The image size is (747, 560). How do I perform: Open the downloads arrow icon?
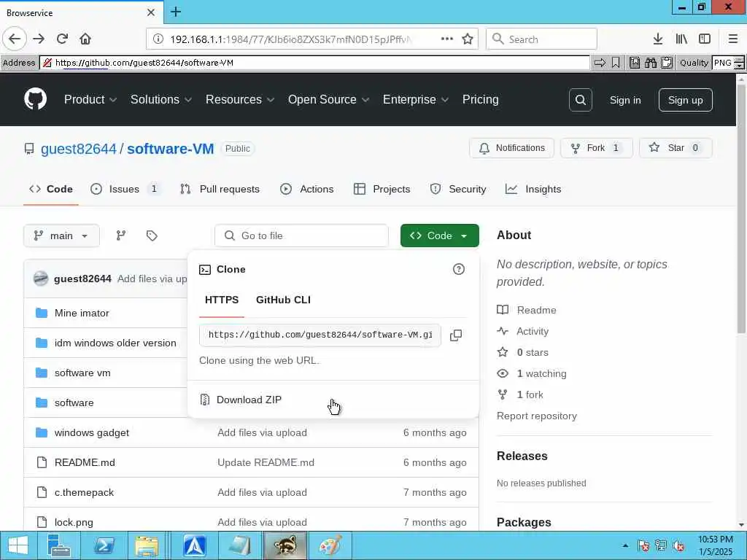658,39
